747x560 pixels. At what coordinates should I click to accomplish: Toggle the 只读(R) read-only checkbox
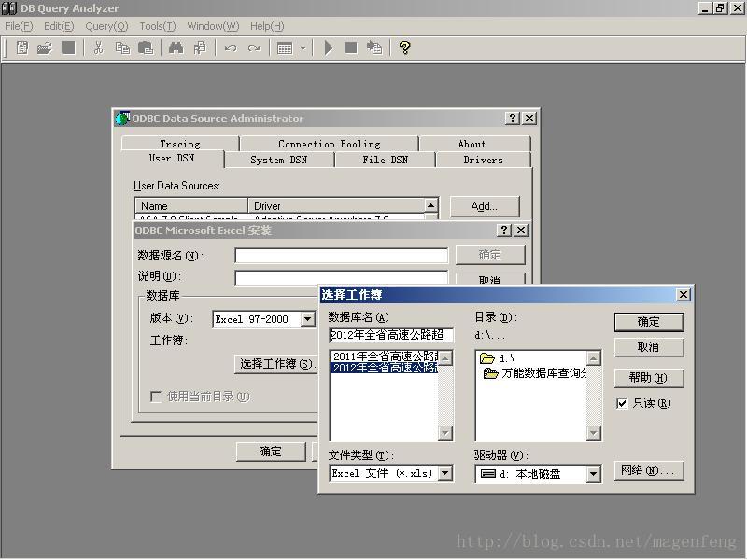622,403
